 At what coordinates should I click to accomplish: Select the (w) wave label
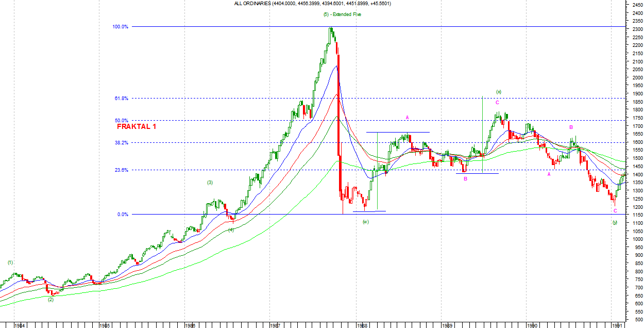coord(365,222)
